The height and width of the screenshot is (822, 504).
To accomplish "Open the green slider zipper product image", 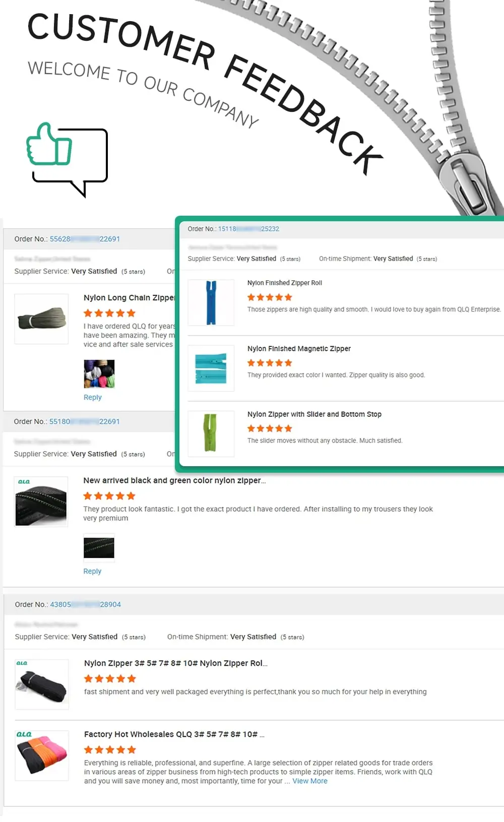I will pyautogui.click(x=211, y=433).
